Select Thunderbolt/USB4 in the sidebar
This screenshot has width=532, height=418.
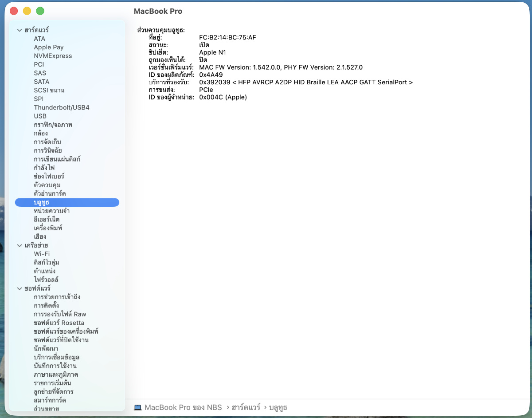62,107
